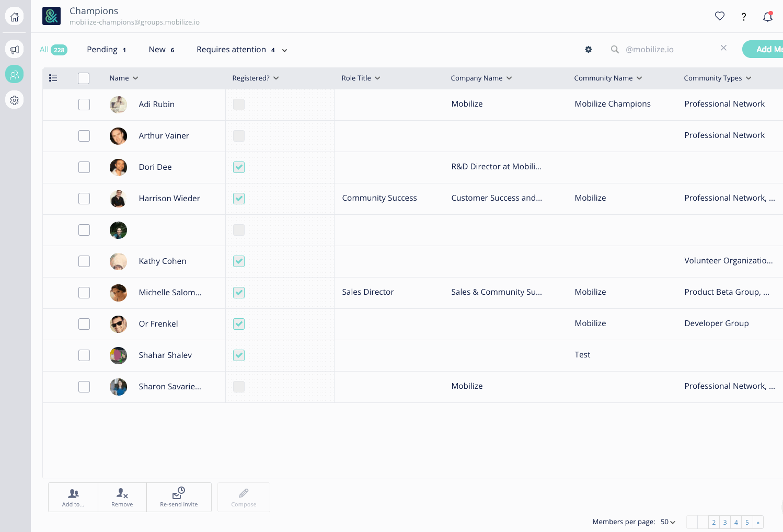Click Kathy Cohen's avatar
783x532 pixels.
coord(118,261)
